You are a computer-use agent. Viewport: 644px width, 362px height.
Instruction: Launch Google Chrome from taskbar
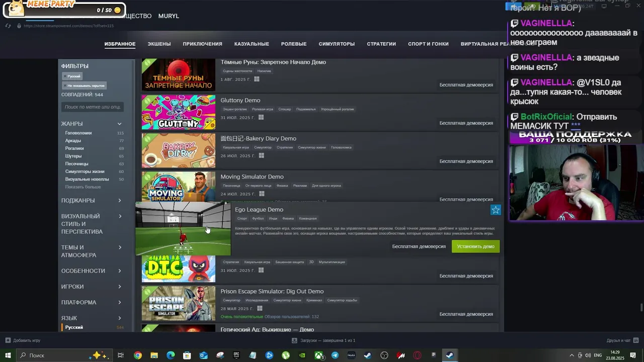pyautogui.click(x=137, y=355)
